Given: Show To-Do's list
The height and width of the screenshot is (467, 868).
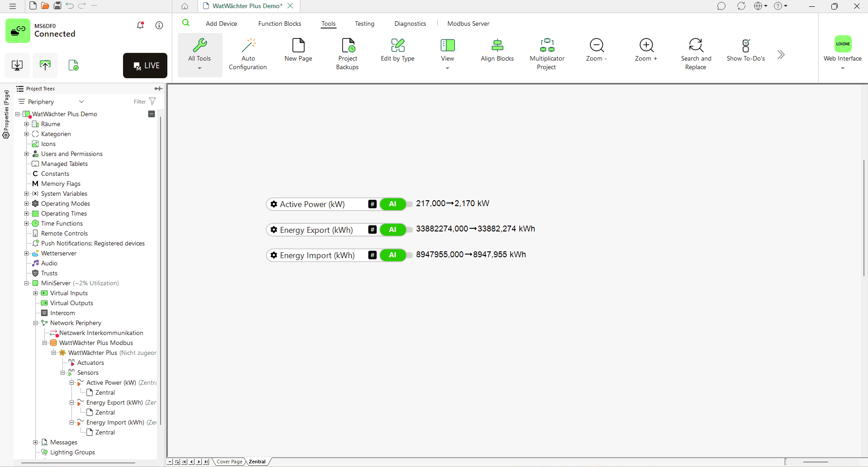Looking at the screenshot, I should click(746, 50).
